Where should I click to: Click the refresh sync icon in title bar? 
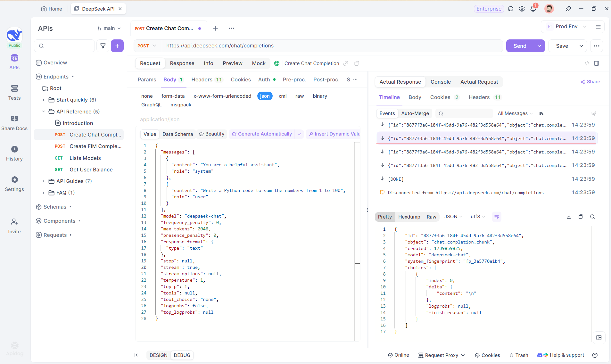(511, 9)
